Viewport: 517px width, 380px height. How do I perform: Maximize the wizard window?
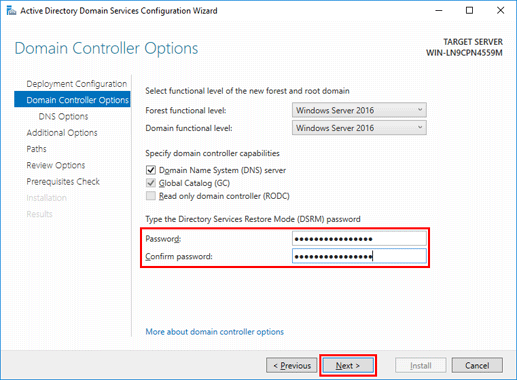469,11
